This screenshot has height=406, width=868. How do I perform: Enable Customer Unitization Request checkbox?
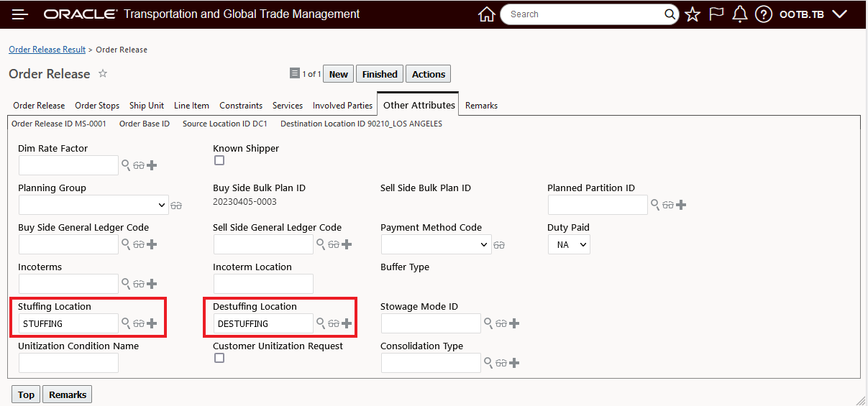pos(219,358)
